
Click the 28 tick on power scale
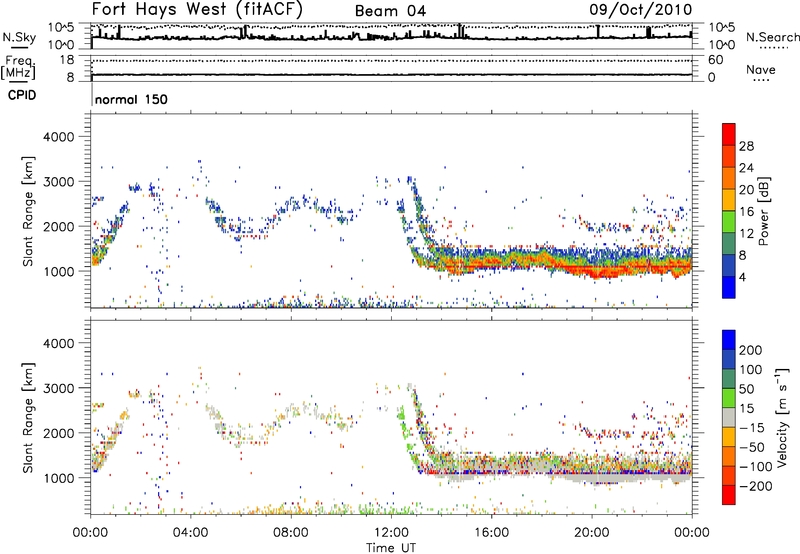[746, 146]
